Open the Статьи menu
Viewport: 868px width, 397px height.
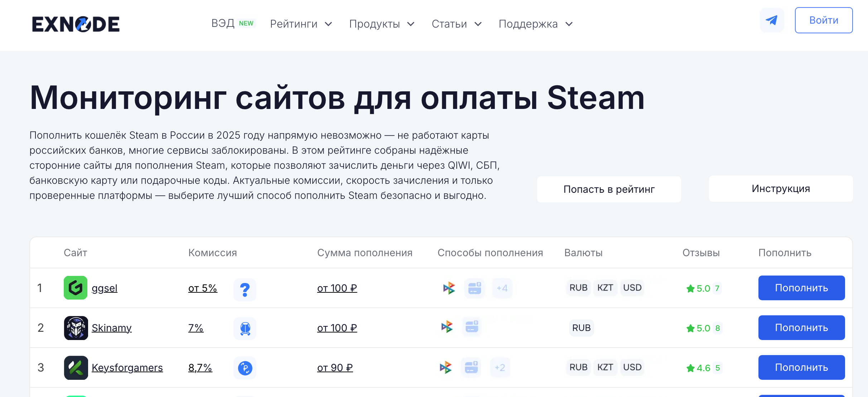tap(456, 24)
